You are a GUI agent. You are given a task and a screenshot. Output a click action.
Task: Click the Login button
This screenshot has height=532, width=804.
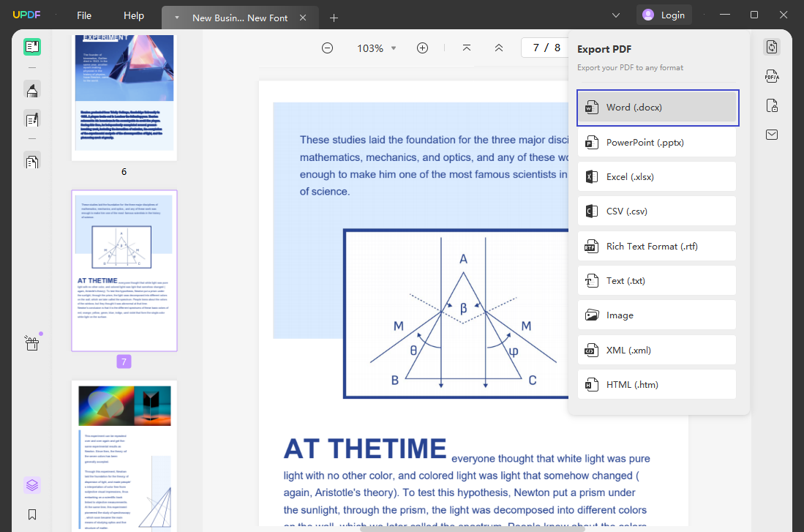point(664,14)
